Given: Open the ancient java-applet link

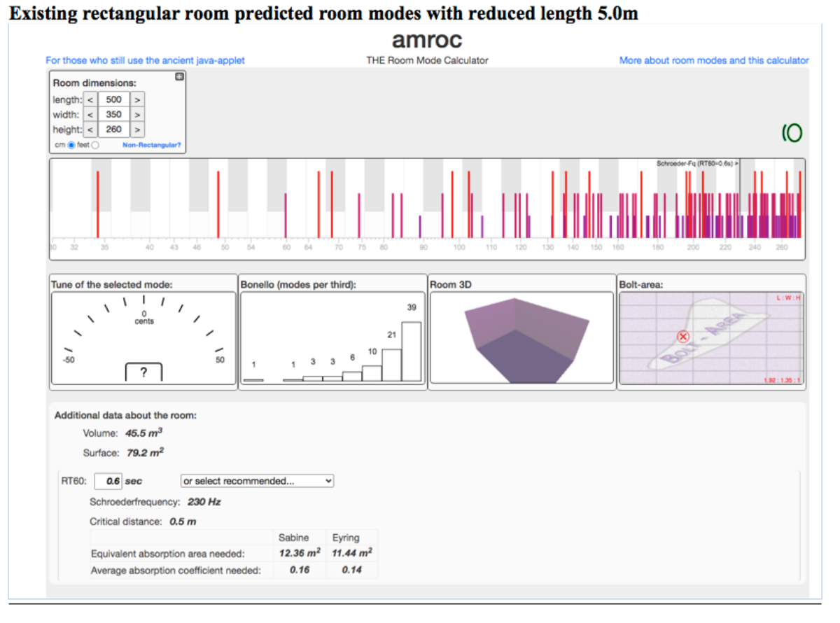Looking at the screenshot, I should [145, 60].
